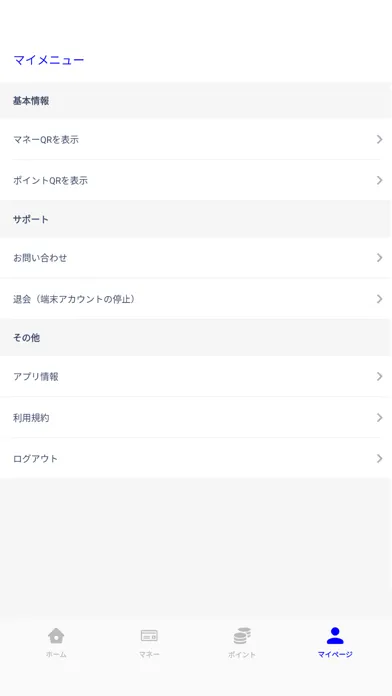View the 利用規約 terms entry
This screenshot has height=696, width=392.
click(196, 417)
